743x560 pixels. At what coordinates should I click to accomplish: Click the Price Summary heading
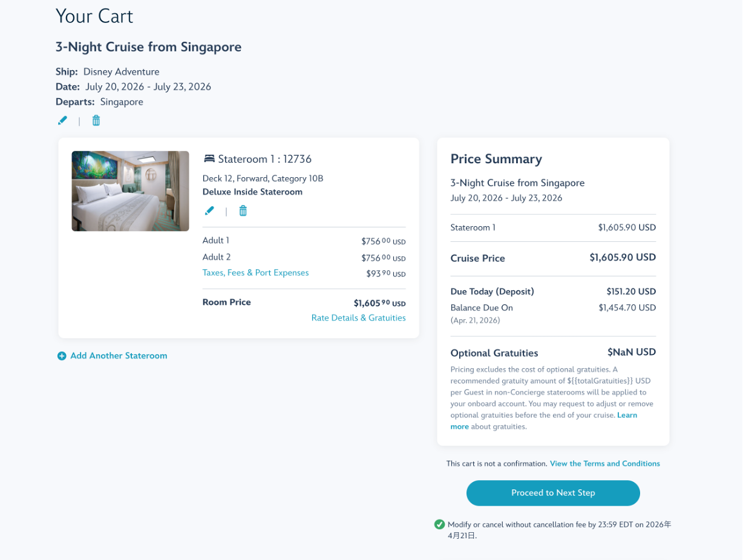pos(496,159)
